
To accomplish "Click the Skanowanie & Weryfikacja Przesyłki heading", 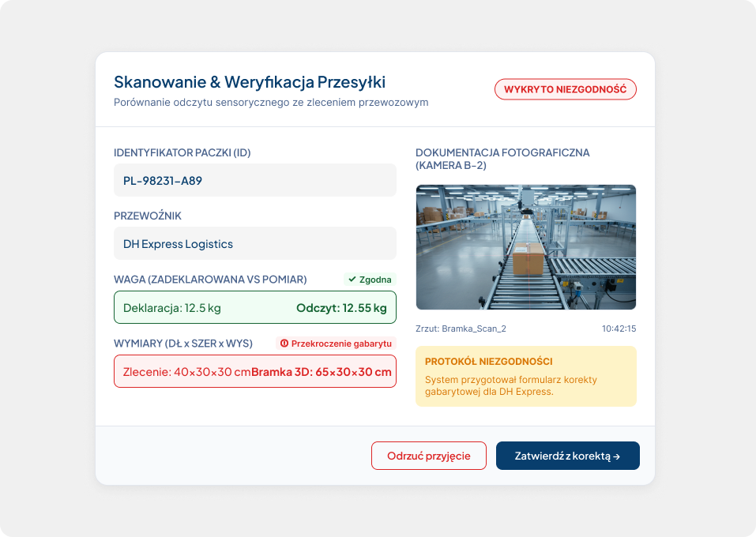I will click(250, 82).
